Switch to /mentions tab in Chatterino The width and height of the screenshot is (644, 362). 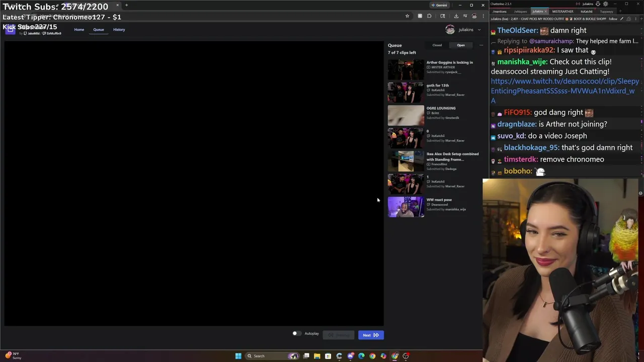coord(500,12)
